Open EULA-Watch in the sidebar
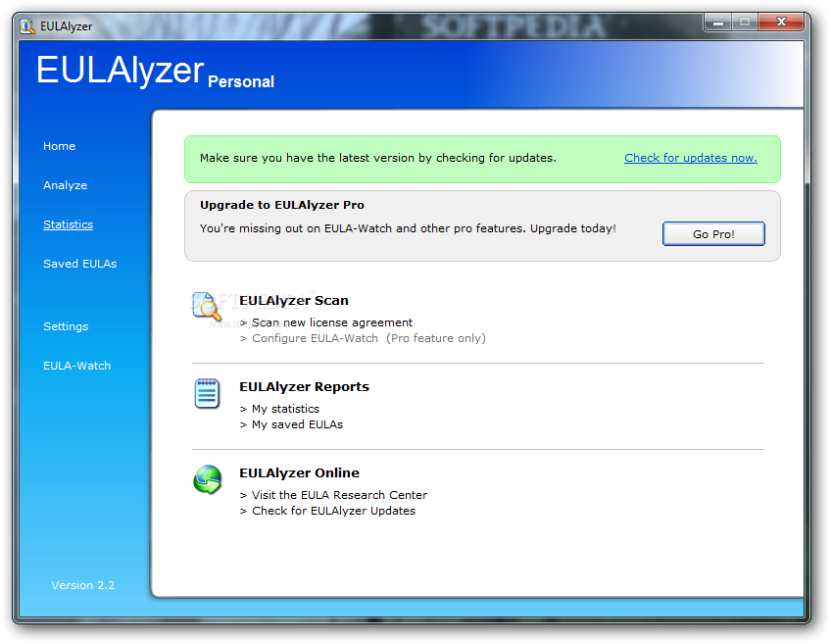 click(x=76, y=366)
